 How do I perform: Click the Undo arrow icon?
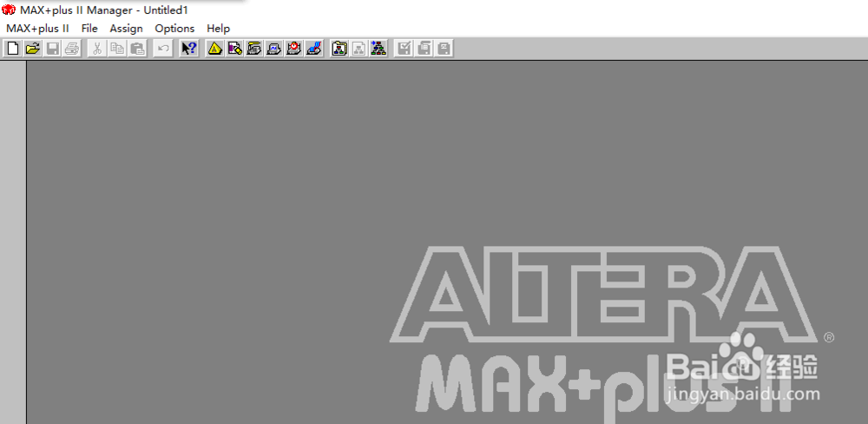tap(163, 49)
